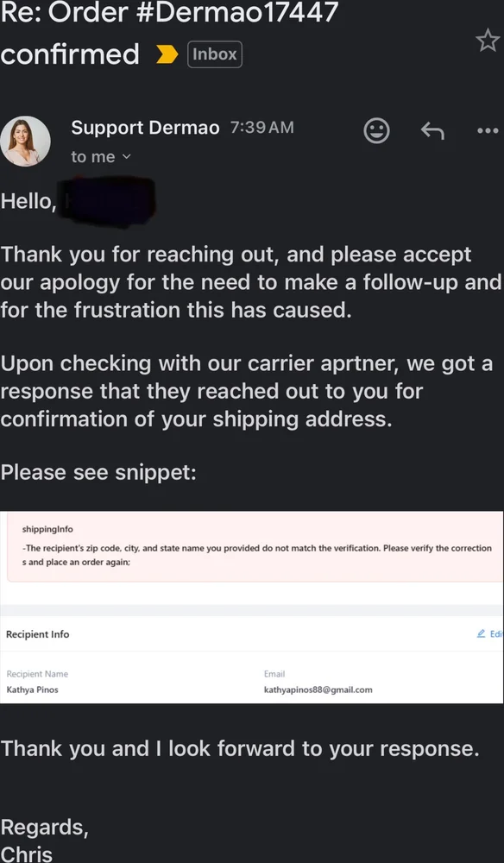Open the three-dot more options menu
Viewport: 504px width, 863px height.
click(x=488, y=131)
